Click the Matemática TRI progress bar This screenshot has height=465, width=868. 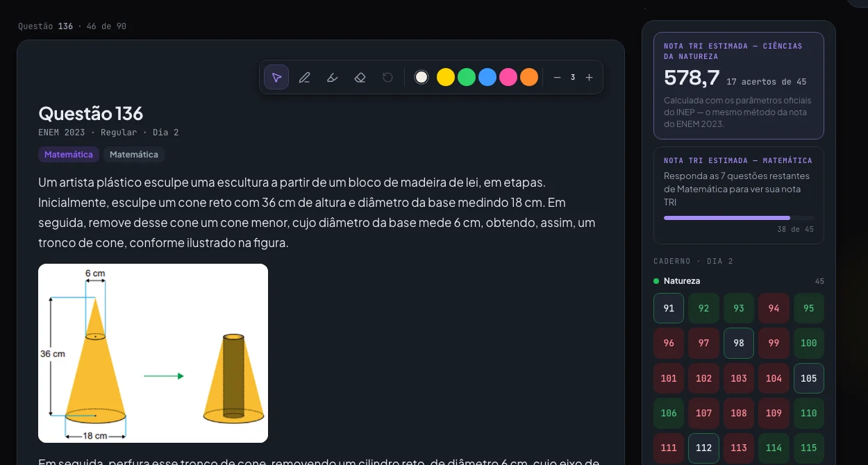[x=739, y=218]
